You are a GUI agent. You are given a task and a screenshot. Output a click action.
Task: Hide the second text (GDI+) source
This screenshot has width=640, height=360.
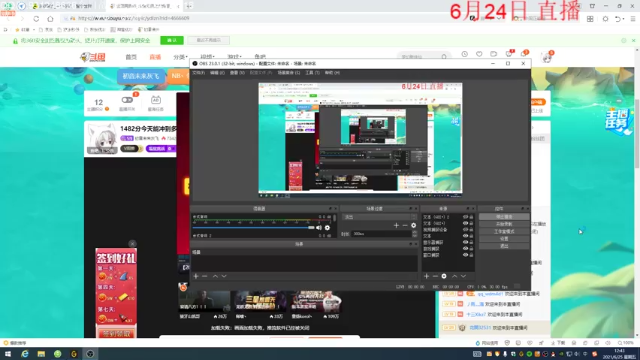465,223
